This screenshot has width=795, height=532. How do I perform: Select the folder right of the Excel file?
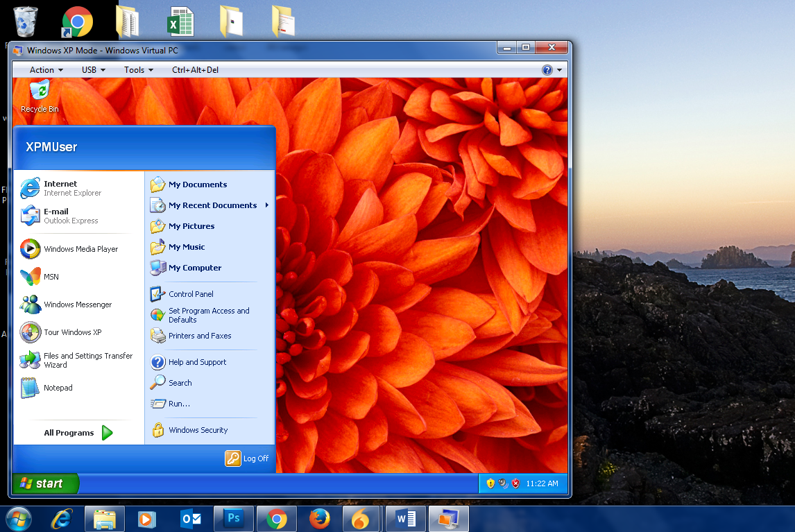[231, 22]
